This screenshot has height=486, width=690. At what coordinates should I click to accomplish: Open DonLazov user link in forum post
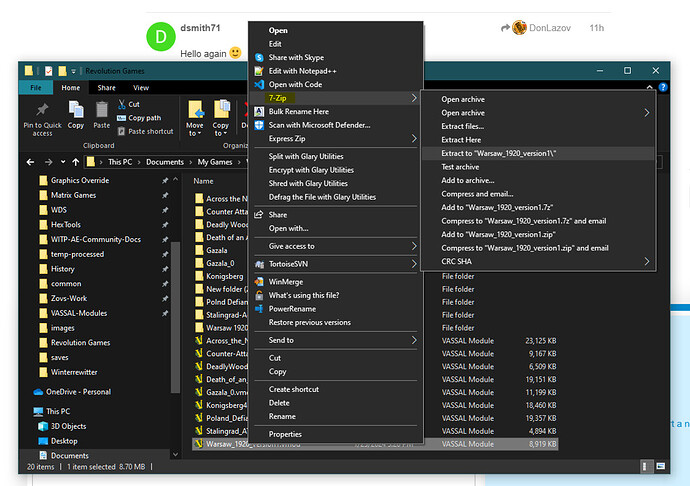[550, 28]
